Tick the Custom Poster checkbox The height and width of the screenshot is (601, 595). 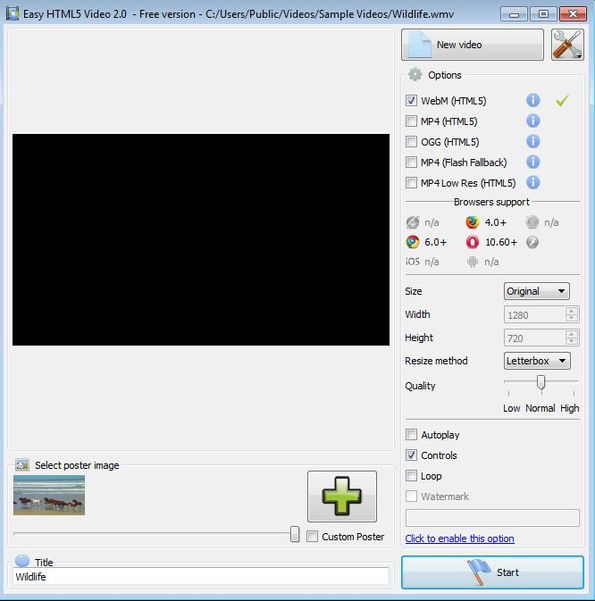pos(312,536)
